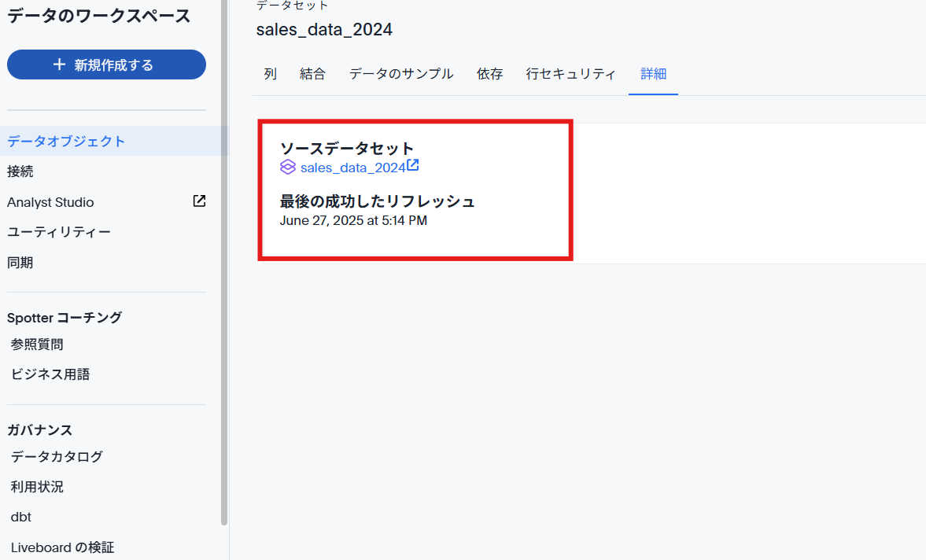
Task: Click the データのワークスペース heading
Action: click(x=98, y=16)
